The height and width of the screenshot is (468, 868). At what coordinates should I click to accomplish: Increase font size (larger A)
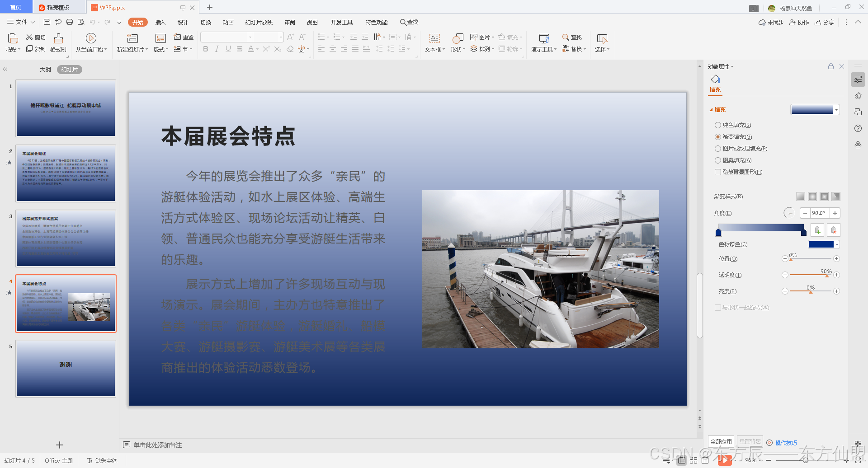[x=290, y=37]
